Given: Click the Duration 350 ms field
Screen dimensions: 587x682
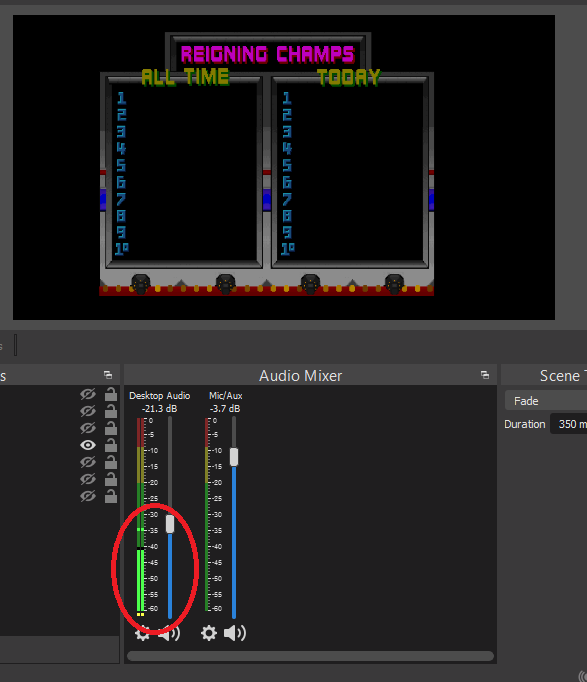Looking at the screenshot, I should tap(569, 424).
